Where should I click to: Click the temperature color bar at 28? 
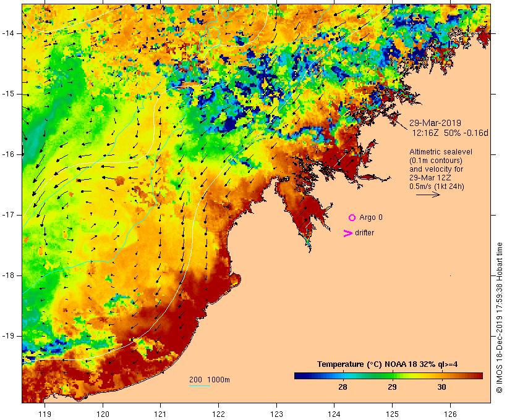click(343, 376)
